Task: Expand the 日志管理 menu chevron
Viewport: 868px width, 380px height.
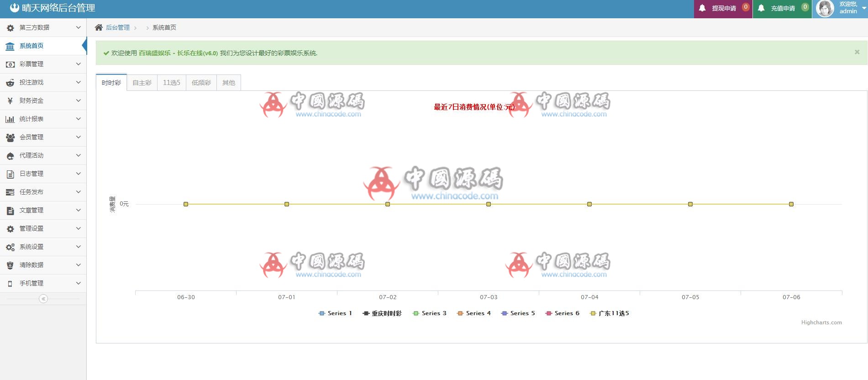Action: (78, 174)
